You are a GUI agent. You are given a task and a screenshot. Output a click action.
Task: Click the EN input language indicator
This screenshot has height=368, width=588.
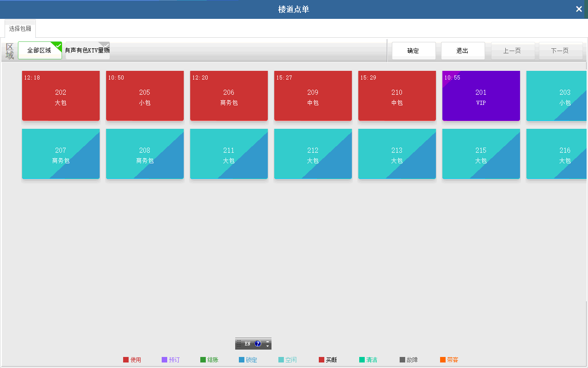(247, 344)
